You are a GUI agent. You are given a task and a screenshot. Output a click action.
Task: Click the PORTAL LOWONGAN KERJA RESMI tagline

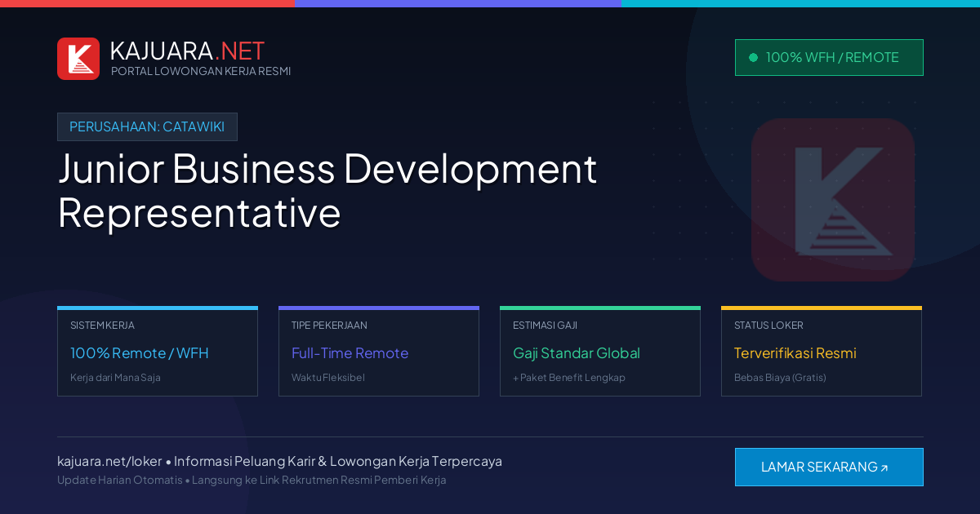pos(201,71)
